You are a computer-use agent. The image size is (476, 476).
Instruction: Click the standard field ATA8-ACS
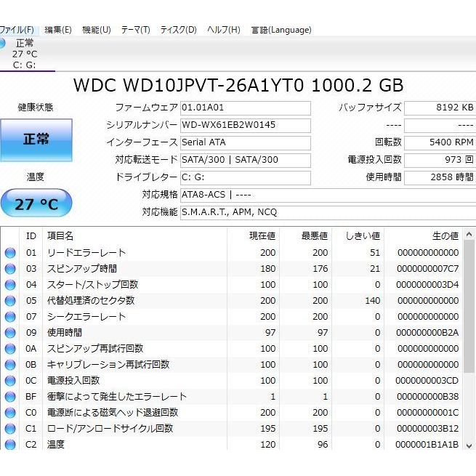point(328,195)
